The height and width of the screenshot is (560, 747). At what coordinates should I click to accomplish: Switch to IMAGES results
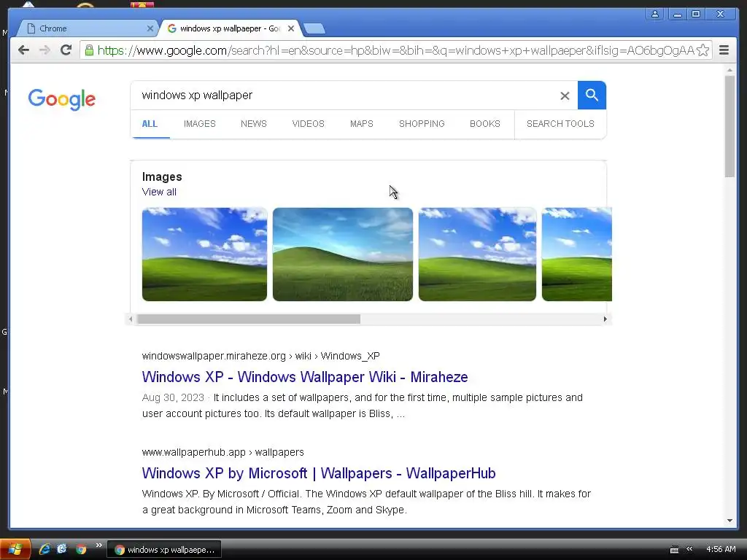click(x=200, y=124)
